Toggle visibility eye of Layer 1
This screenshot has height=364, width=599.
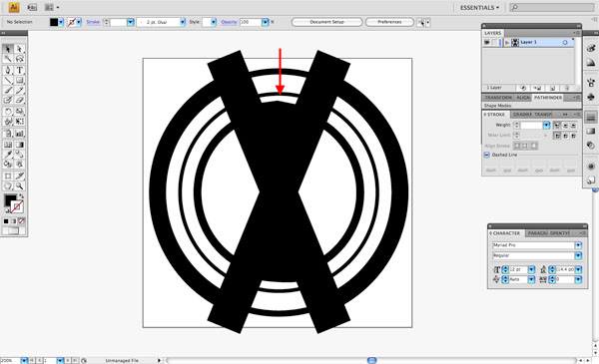(x=487, y=42)
